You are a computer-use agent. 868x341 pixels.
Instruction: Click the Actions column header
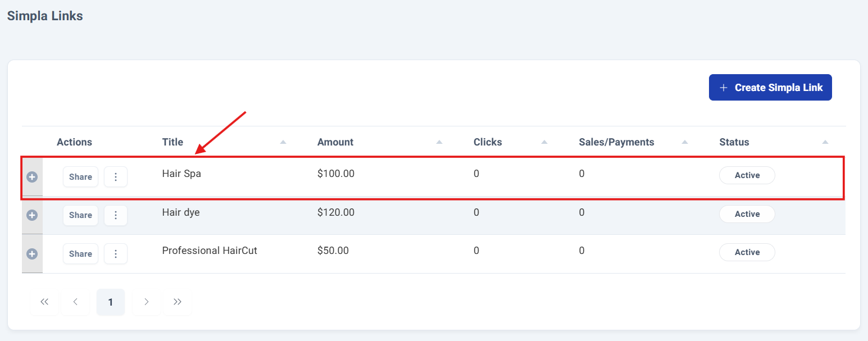click(x=74, y=142)
